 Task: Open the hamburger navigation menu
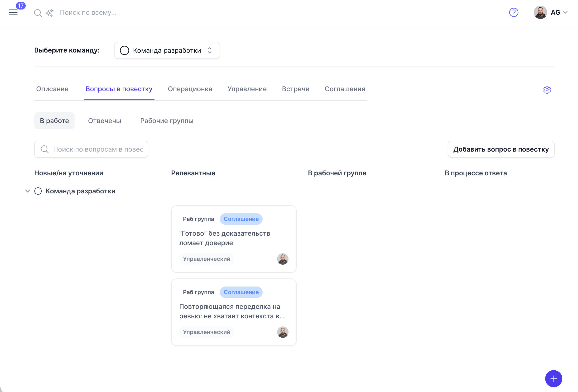[x=13, y=12]
